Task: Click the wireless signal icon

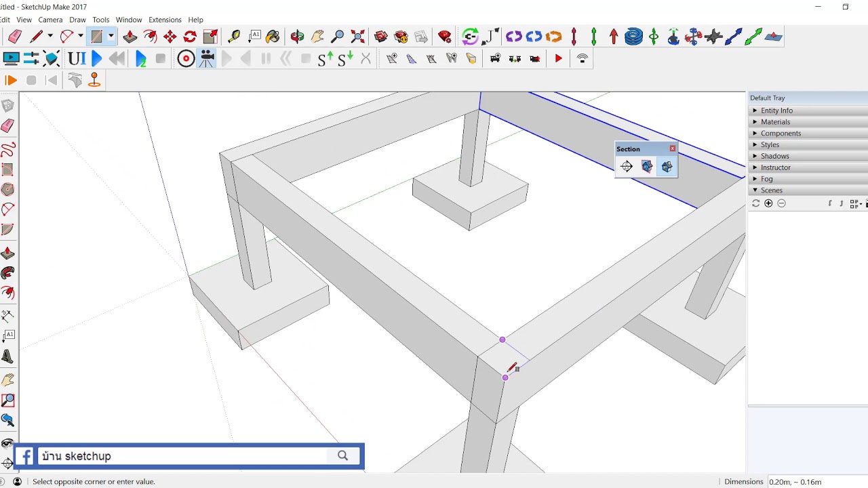Action: point(582,59)
